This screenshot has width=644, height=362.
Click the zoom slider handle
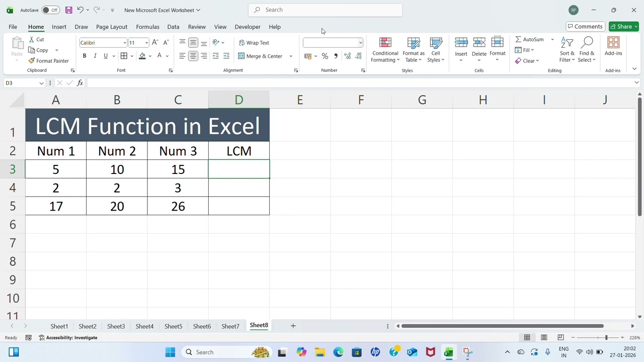(606, 337)
